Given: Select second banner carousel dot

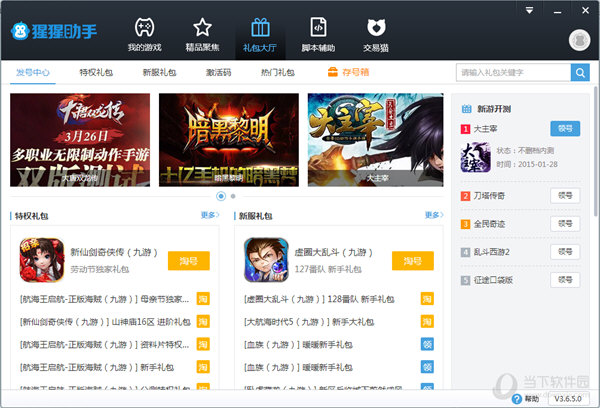Looking at the screenshot, I should pyautogui.click(x=233, y=196).
